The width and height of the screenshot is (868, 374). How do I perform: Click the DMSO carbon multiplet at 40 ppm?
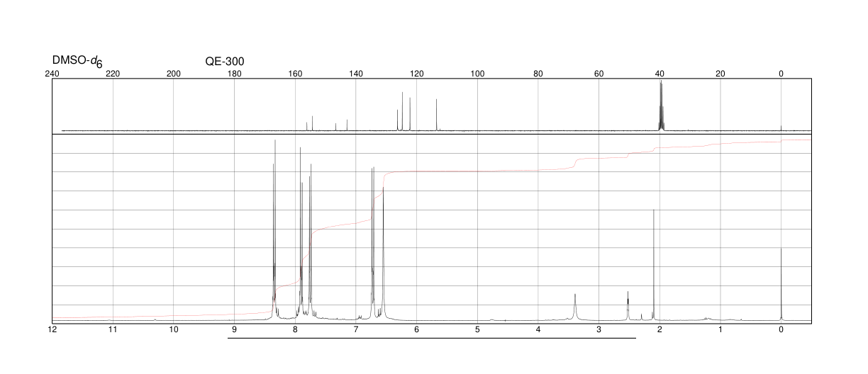[660, 105]
